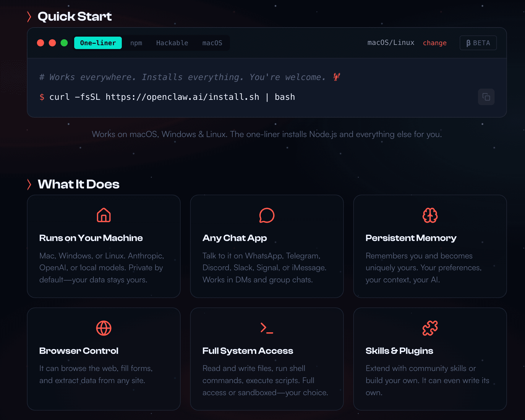Screen dimensions: 525x420
Task: Click the puzzle piece plugins icon
Action: [430, 328]
